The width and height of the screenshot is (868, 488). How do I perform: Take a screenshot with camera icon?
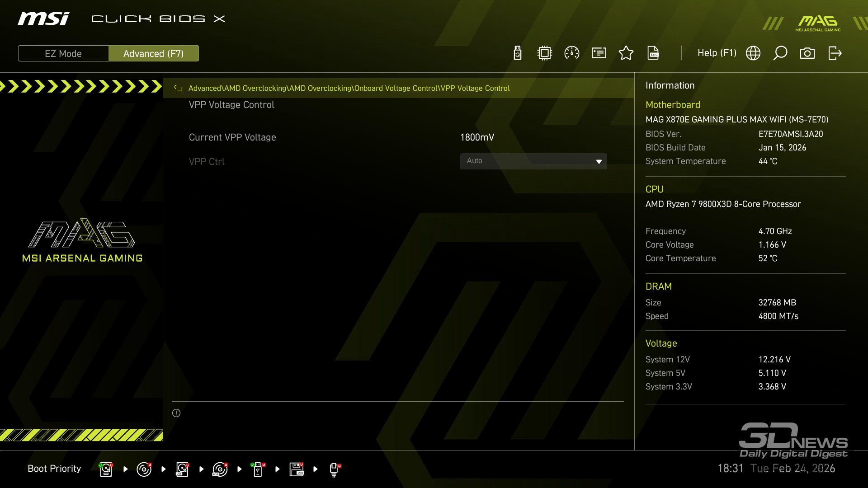point(807,53)
